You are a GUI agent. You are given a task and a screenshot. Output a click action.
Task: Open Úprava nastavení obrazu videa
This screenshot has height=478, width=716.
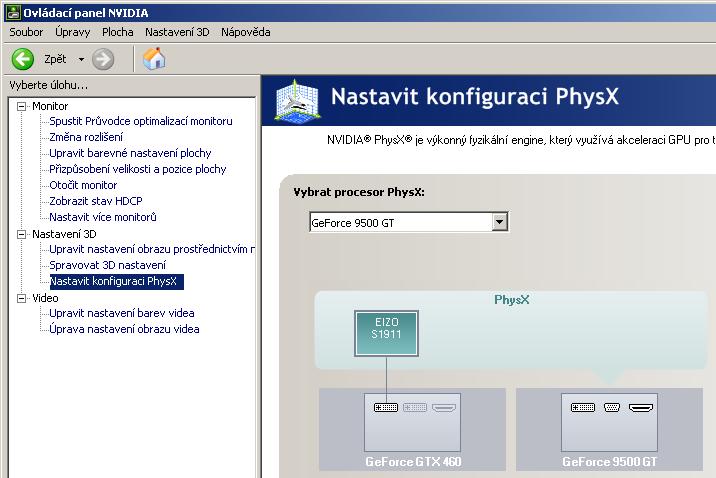pyautogui.click(x=124, y=329)
